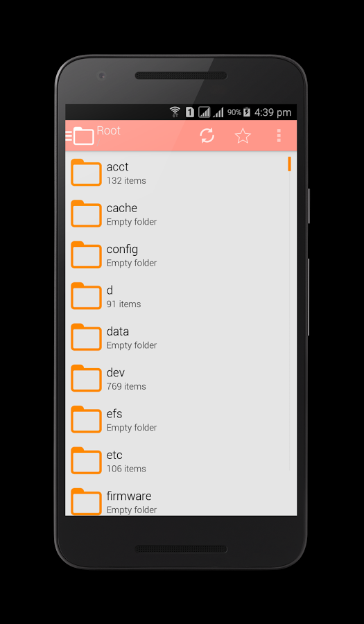Open the data folder
364x624 pixels.
[177, 337]
